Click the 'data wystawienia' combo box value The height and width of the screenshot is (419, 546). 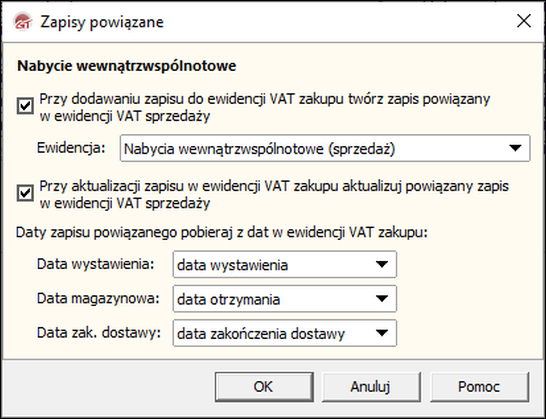click(x=284, y=264)
